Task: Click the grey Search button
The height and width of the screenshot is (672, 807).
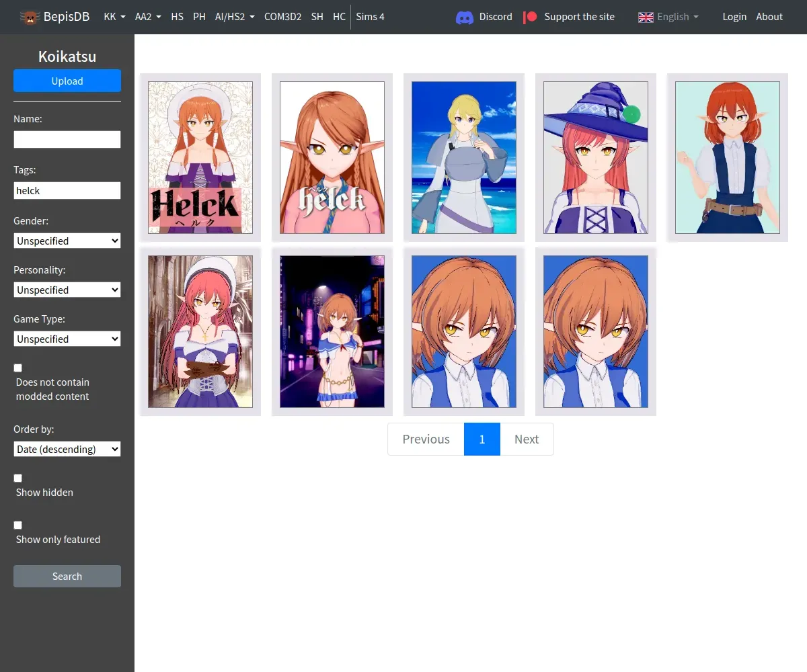Action: tap(67, 576)
